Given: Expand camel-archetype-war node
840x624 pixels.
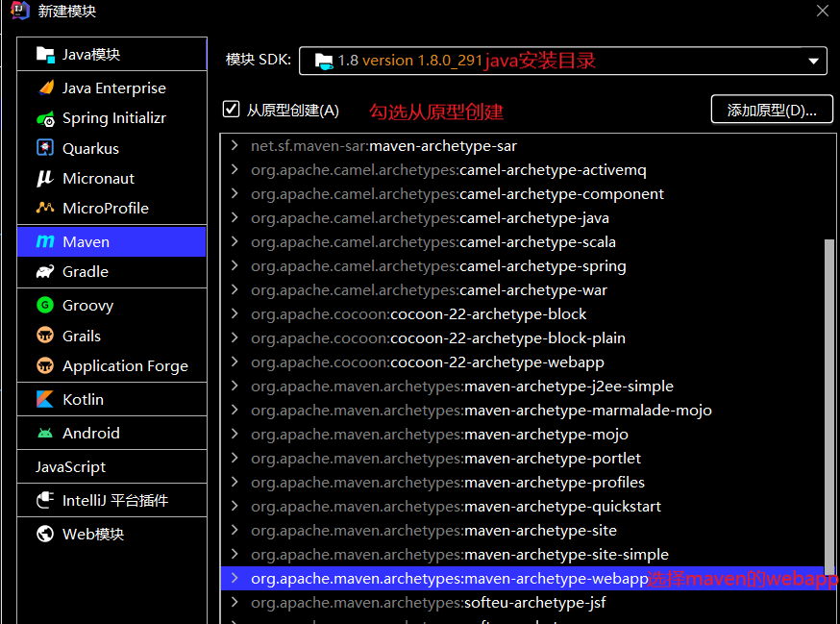Looking at the screenshot, I should pyautogui.click(x=235, y=290).
